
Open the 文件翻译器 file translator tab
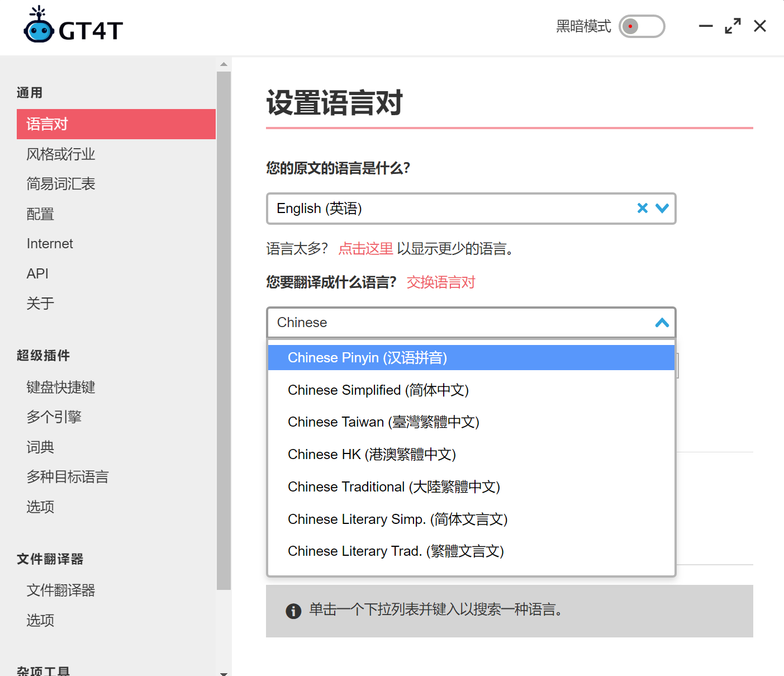pos(60,590)
